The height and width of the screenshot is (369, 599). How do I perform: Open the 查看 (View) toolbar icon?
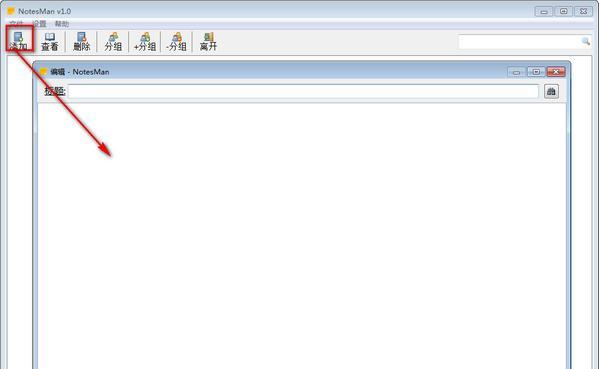tap(50, 41)
